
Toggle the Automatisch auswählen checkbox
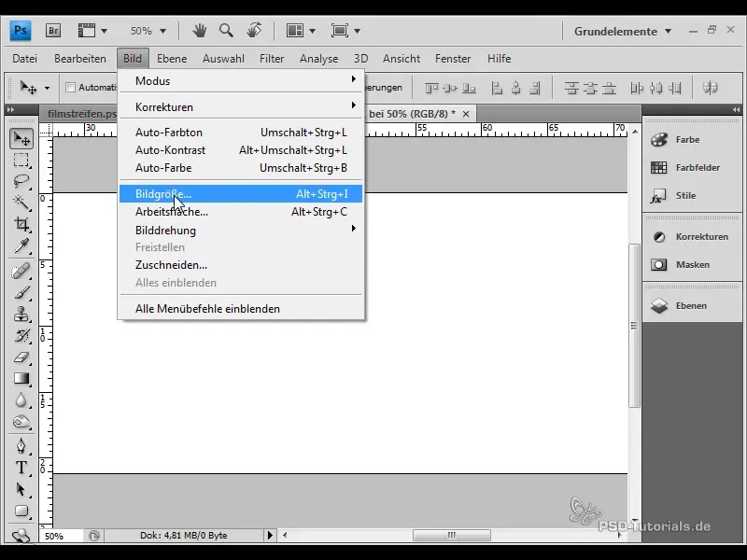click(x=71, y=87)
